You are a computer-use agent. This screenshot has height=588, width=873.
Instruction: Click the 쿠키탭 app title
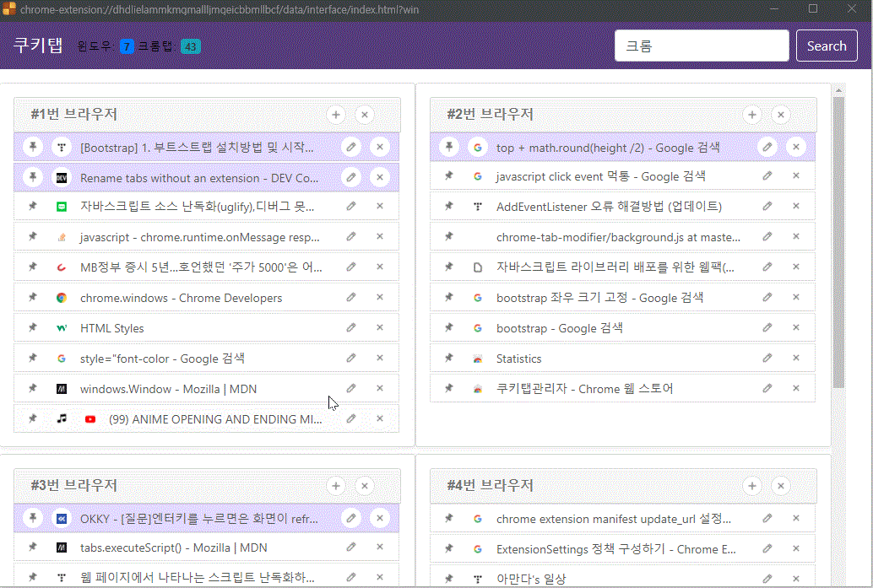[x=38, y=46]
